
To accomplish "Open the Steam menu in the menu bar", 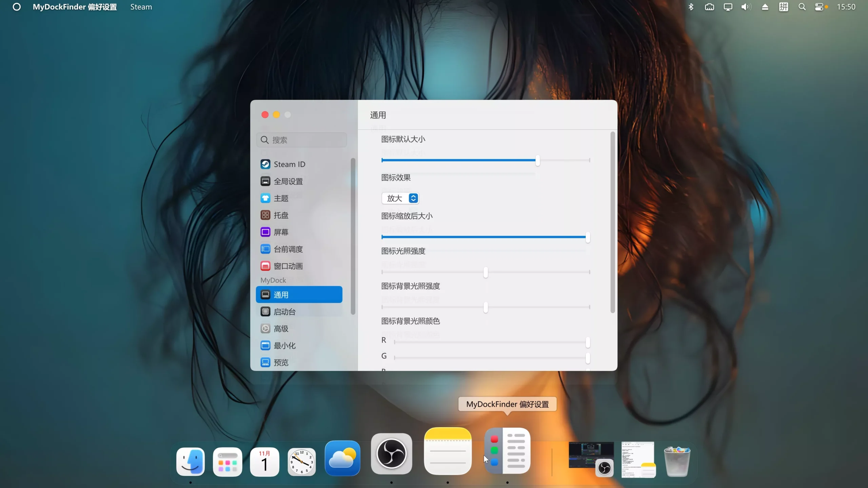I will pos(141,7).
